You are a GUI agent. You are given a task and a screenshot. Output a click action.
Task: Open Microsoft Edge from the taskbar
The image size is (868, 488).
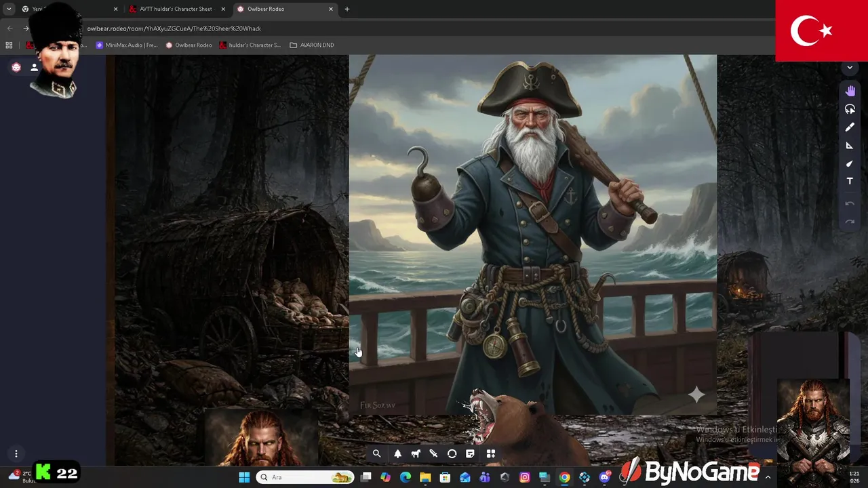pos(406,477)
